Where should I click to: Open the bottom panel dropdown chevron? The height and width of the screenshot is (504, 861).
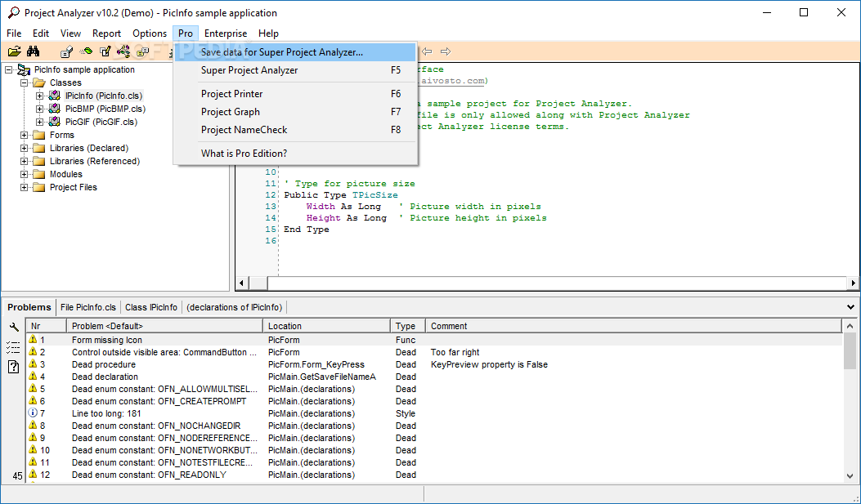click(x=850, y=307)
